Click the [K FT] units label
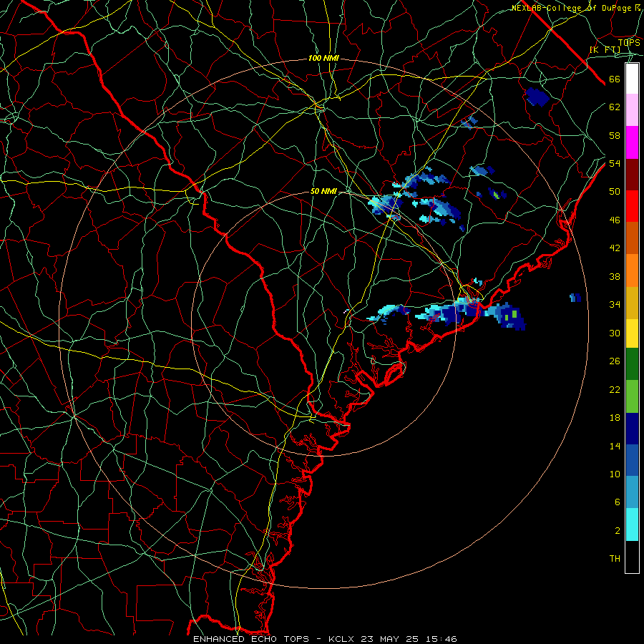The image size is (644, 644). 605,50
